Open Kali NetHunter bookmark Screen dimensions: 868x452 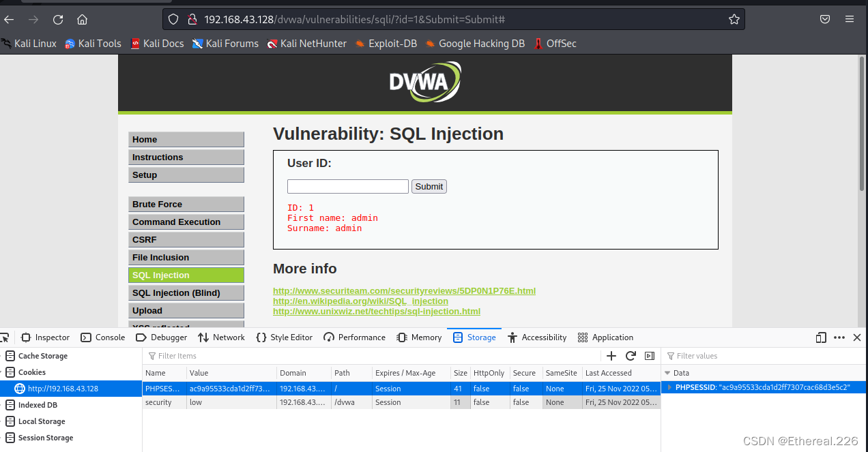coord(307,44)
